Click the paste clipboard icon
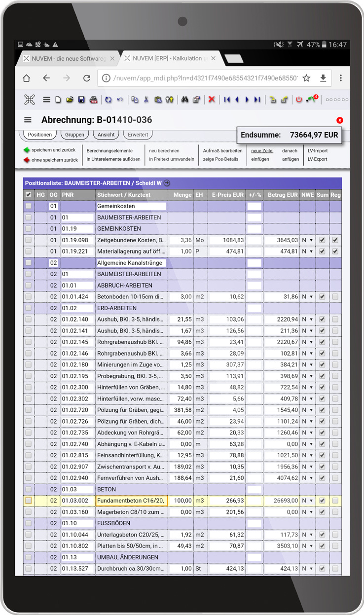Image resolution: width=364 pixels, height=615 pixels. click(x=158, y=100)
